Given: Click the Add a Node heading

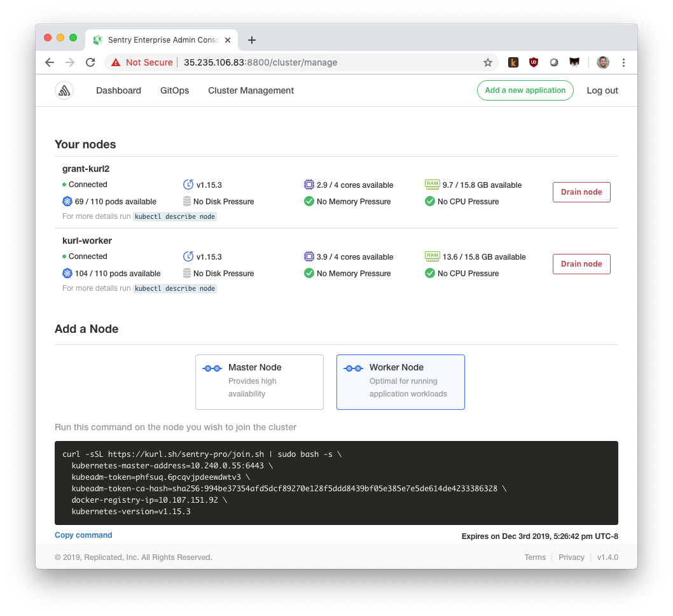Looking at the screenshot, I should point(87,329).
